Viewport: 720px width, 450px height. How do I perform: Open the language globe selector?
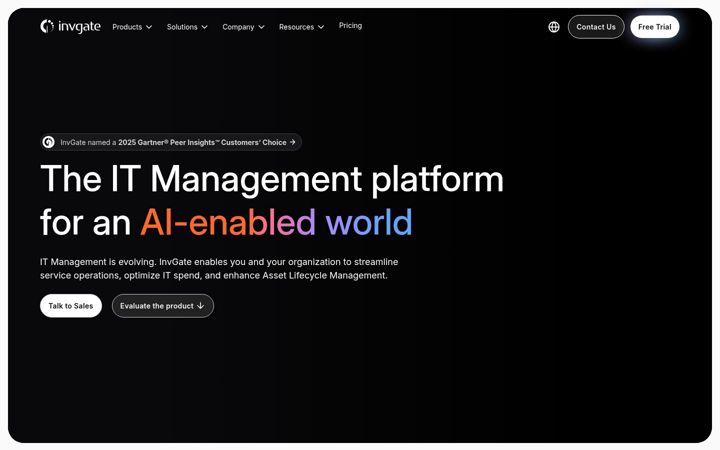coord(554,27)
